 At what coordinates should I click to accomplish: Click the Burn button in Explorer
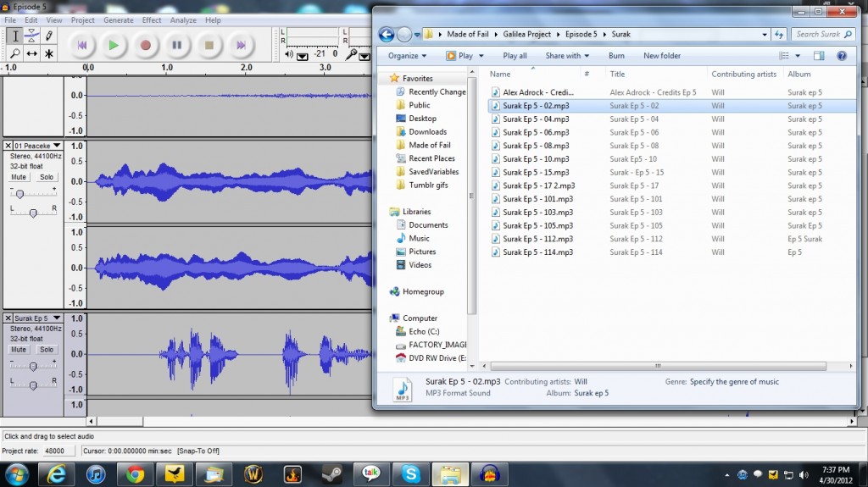pyautogui.click(x=616, y=55)
